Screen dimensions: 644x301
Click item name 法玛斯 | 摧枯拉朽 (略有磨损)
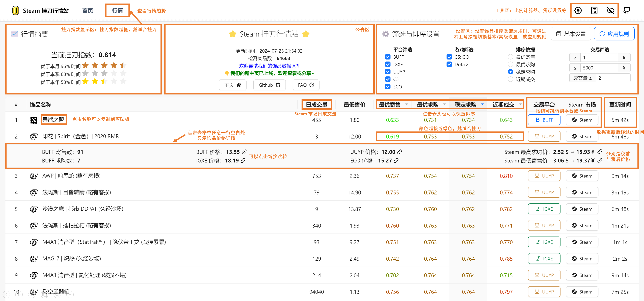click(76, 226)
